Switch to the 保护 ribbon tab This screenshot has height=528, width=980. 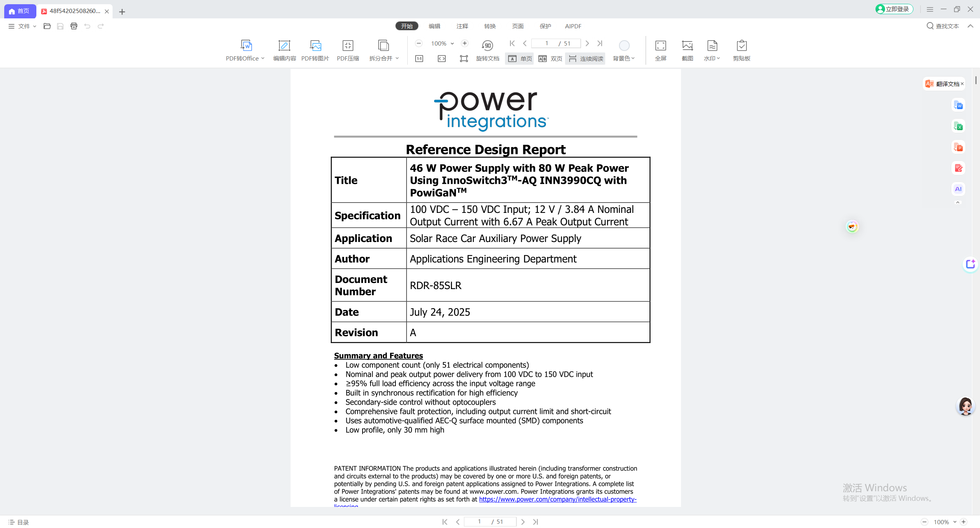click(x=546, y=26)
